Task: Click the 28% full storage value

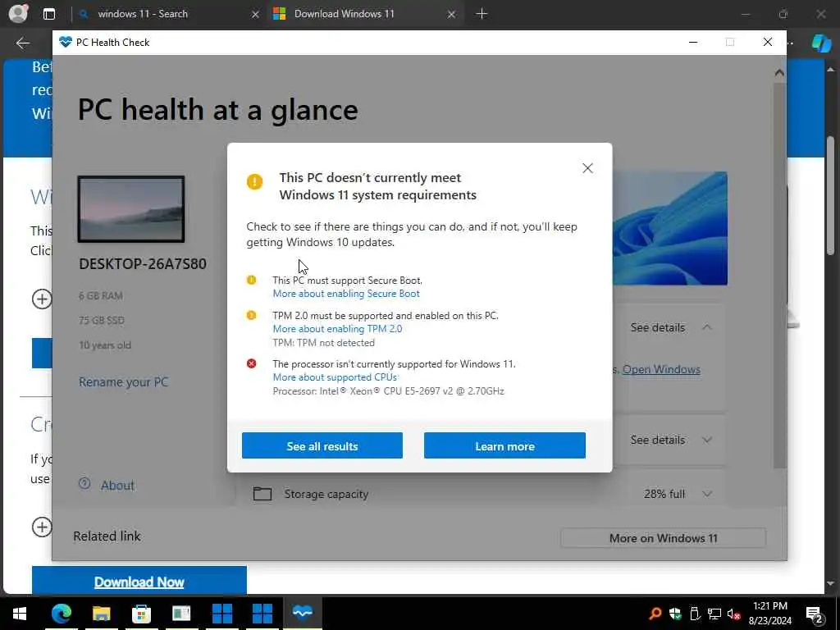Action: (x=664, y=494)
